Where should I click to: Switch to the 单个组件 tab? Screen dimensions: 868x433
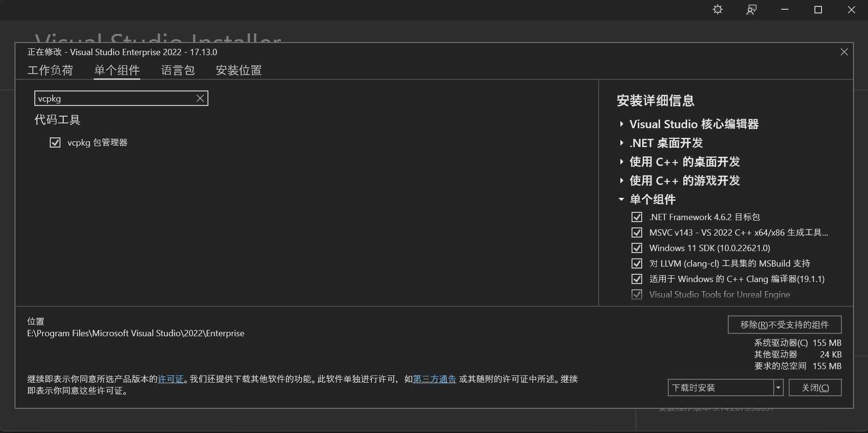point(117,71)
